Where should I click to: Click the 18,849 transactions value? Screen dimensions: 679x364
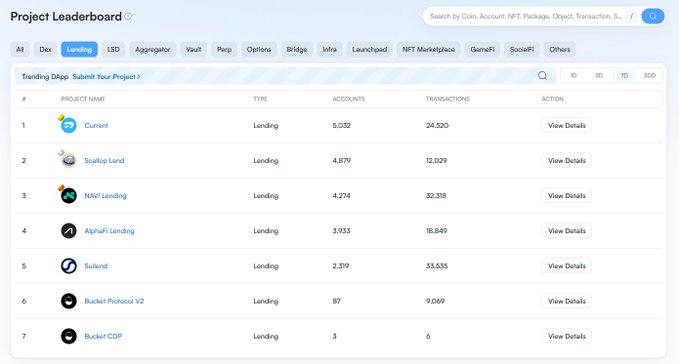pyautogui.click(x=436, y=231)
